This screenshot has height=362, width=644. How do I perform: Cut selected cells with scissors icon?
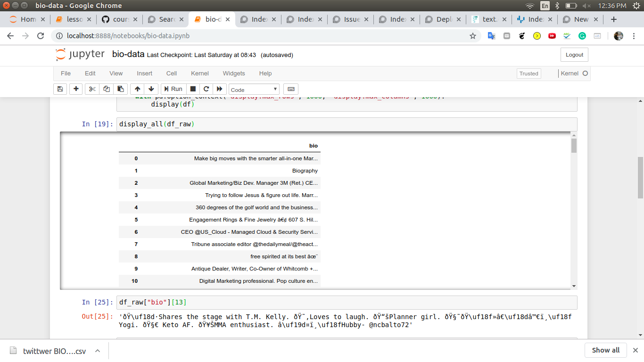tap(92, 89)
